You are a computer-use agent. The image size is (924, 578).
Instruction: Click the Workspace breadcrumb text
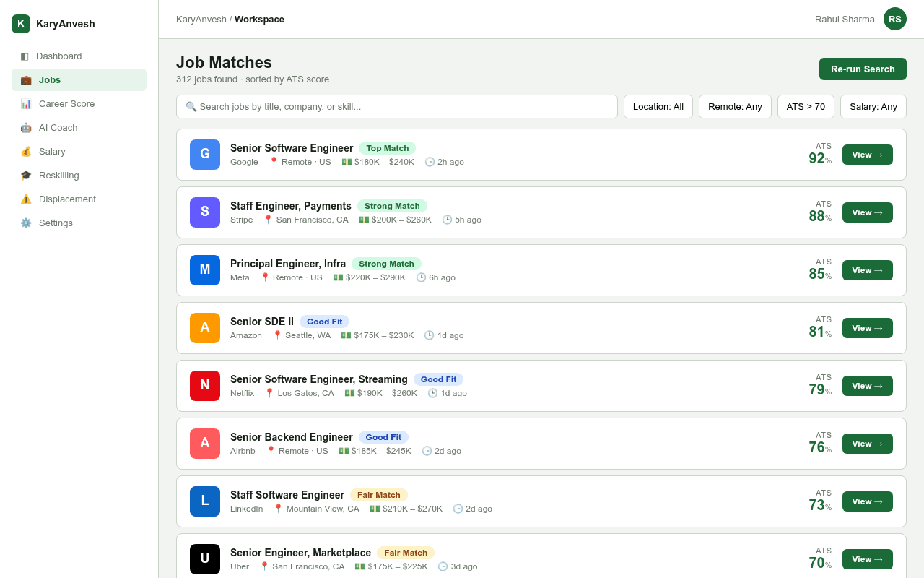[x=259, y=20]
